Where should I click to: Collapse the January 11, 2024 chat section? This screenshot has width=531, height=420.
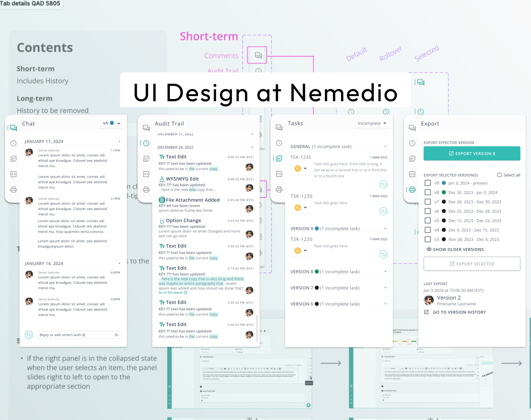pyautogui.click(x=120, y=141)
